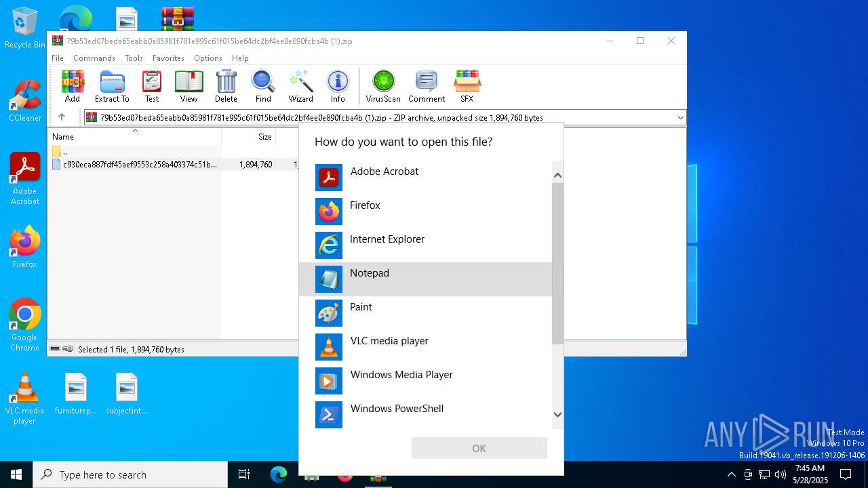Select Internet Explorer to open the file
The height and width of the screenshot is (488, 868).
[426, 245]
